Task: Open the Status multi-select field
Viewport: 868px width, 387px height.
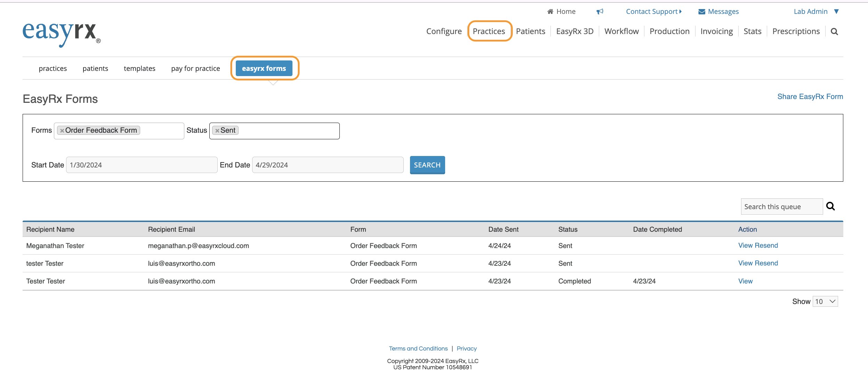Action: coord(274,131)
